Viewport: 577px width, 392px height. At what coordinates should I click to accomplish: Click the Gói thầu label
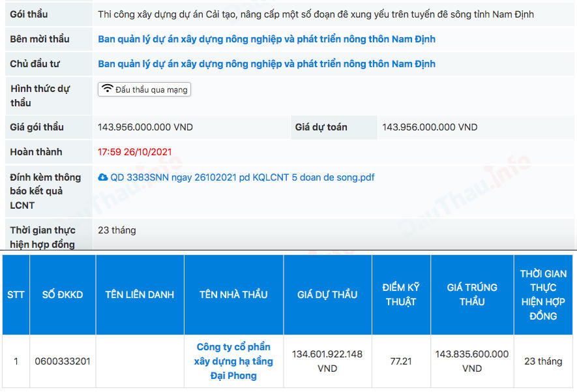pos(29,14)
